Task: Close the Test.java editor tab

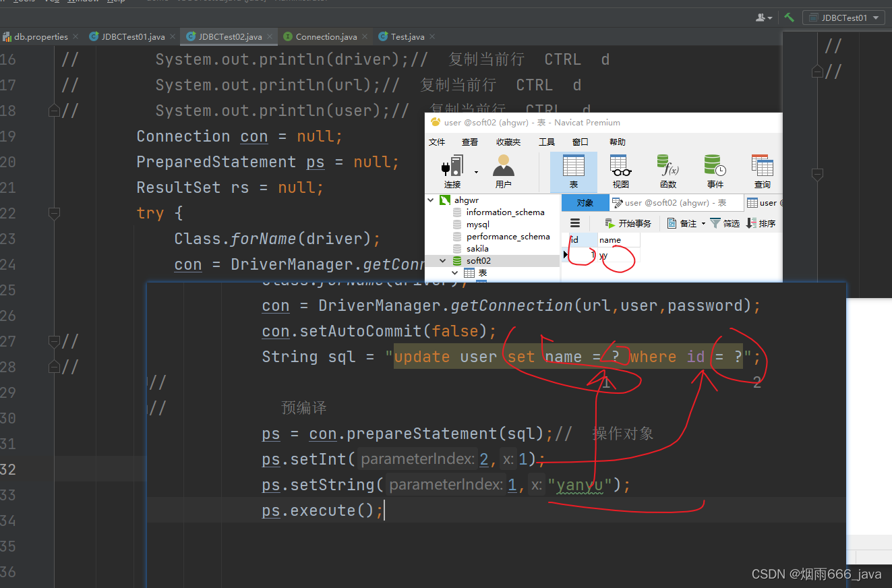Action: coord(432,36)
